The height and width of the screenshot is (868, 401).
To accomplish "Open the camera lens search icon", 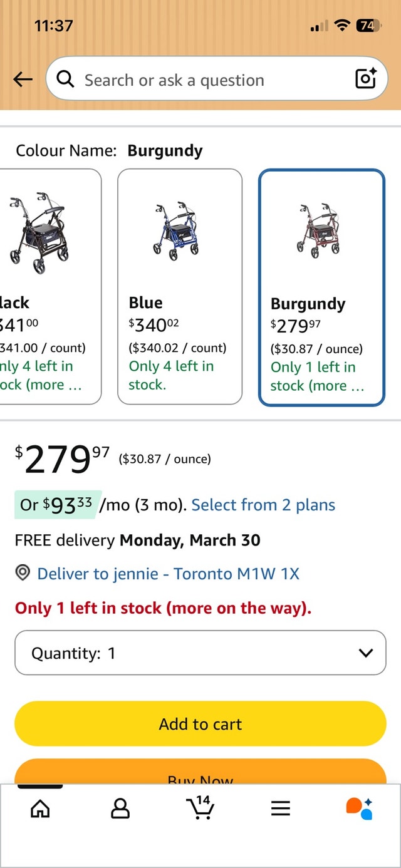I will [x=365, y=80].
